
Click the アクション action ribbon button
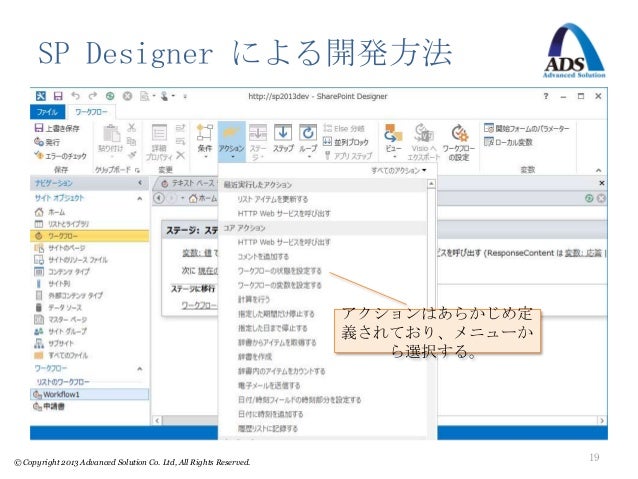[232, 142]
